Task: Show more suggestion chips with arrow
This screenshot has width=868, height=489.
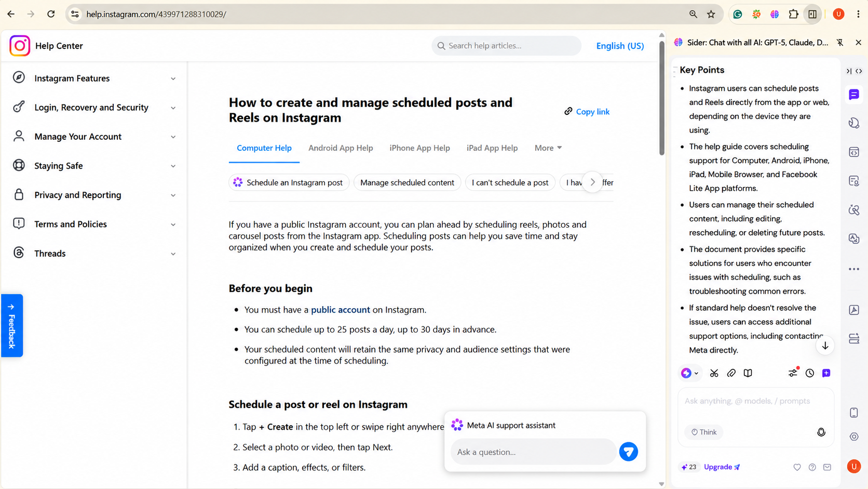Action: (592, 182)
